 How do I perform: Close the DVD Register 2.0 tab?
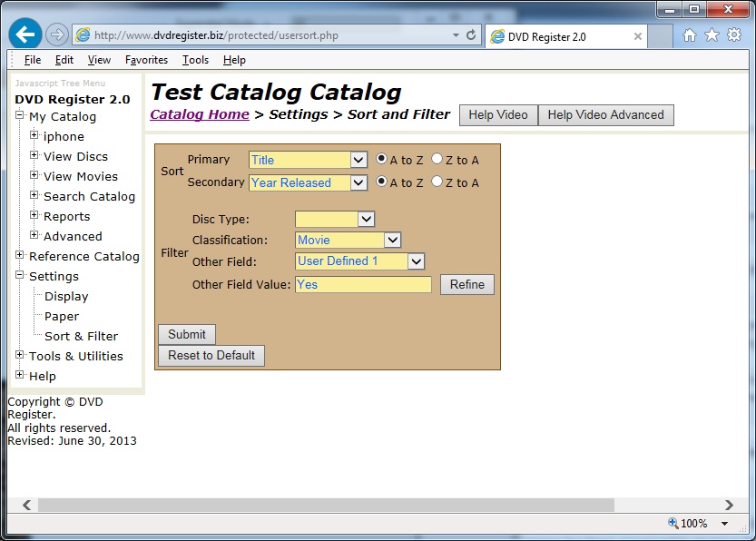click(x=637, y=36)
